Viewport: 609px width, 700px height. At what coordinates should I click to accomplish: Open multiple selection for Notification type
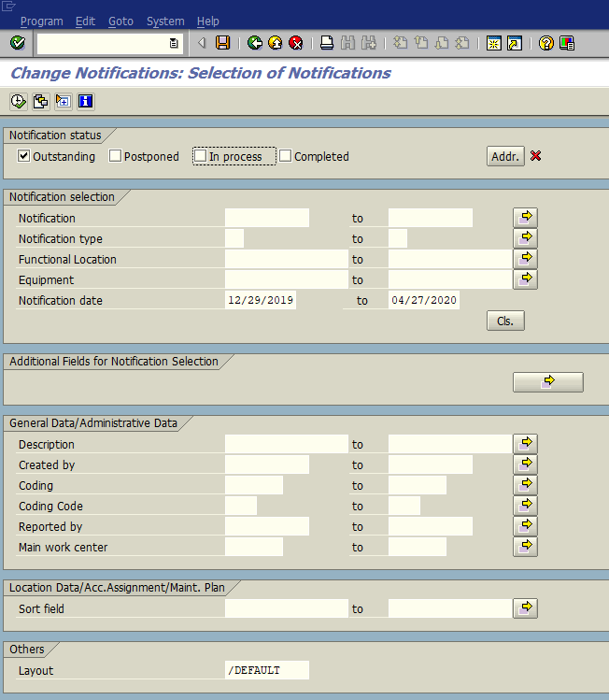point(525,238)
